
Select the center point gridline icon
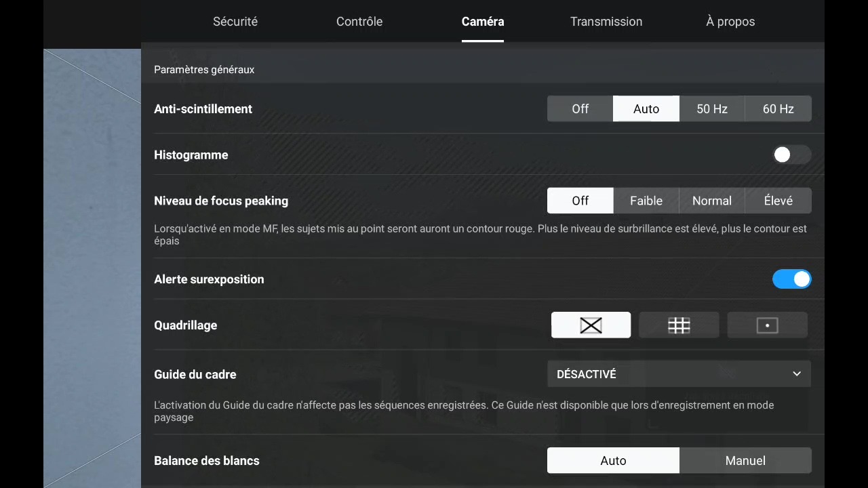point(767,325)
